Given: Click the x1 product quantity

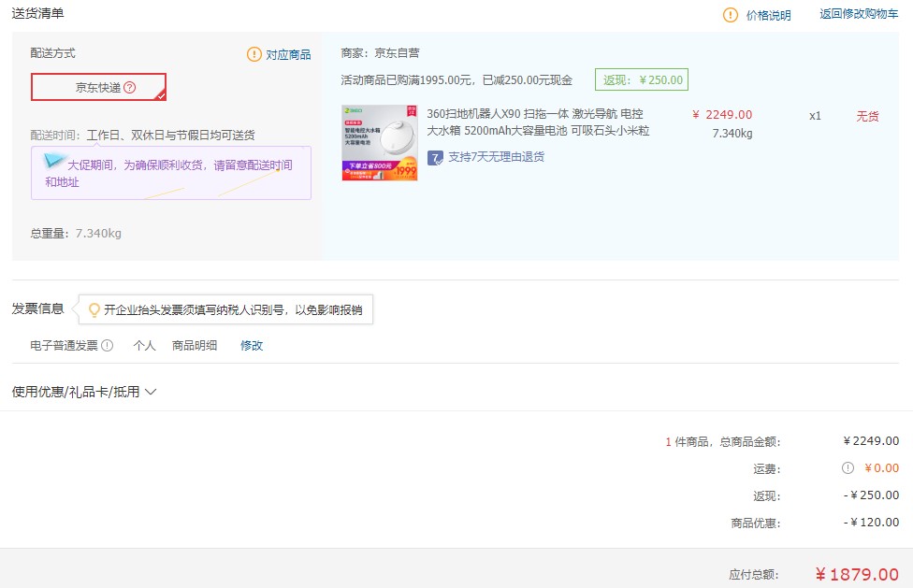Looking at the screenshot, I should 815,116.
